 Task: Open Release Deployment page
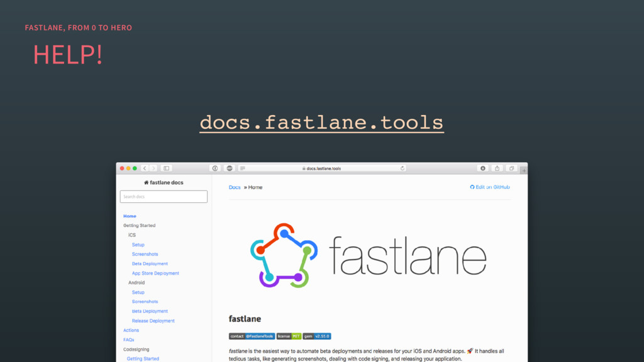click(x=153, y=321)
